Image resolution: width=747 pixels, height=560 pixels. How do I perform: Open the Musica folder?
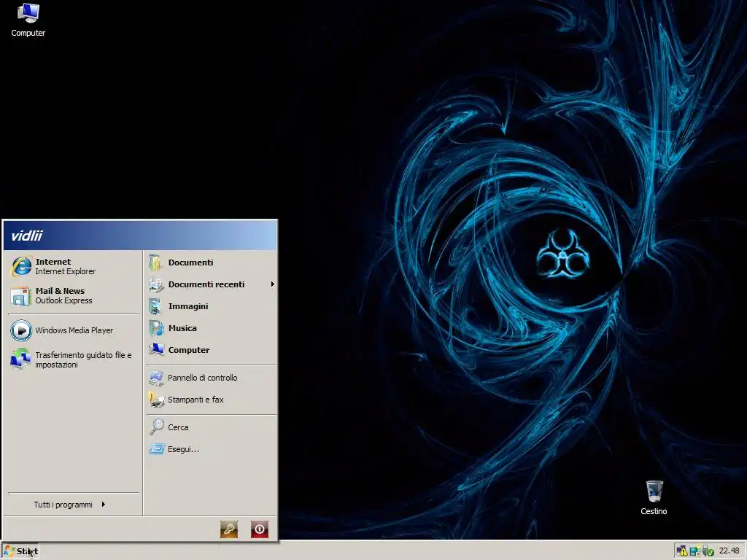pyautogui.click(x=212, y=328)
